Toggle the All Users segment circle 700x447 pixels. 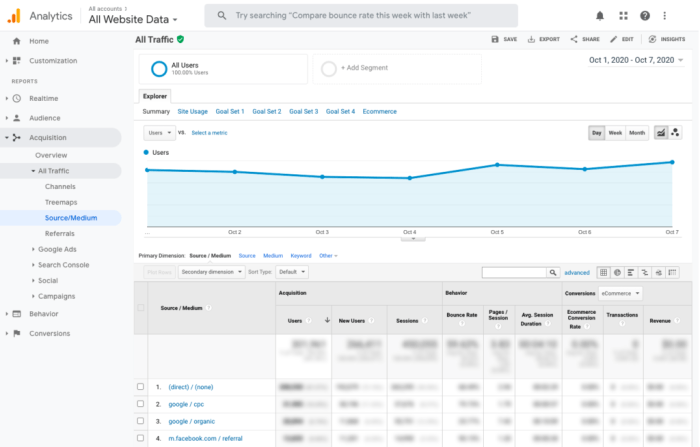(159, 69)
